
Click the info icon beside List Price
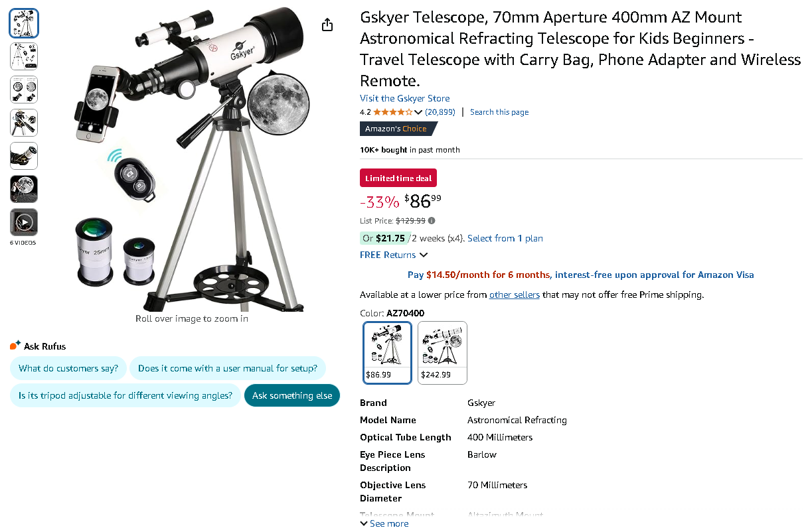tap(432, 220)
